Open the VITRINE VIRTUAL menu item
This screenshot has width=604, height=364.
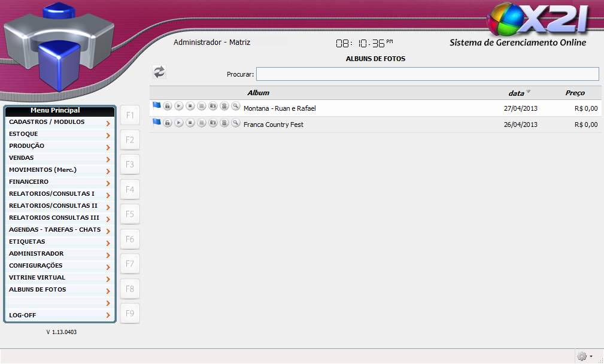coord(37,278)
